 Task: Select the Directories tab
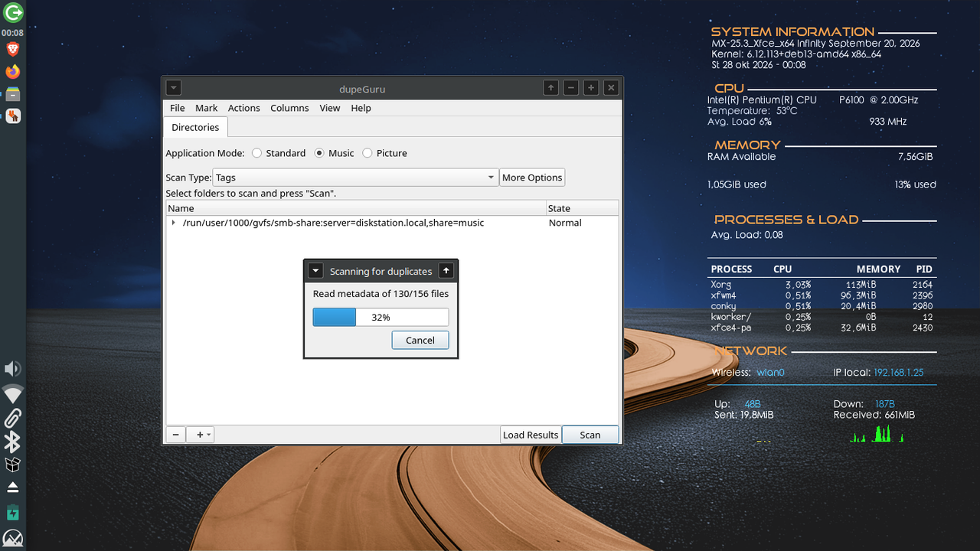point(195,127)
